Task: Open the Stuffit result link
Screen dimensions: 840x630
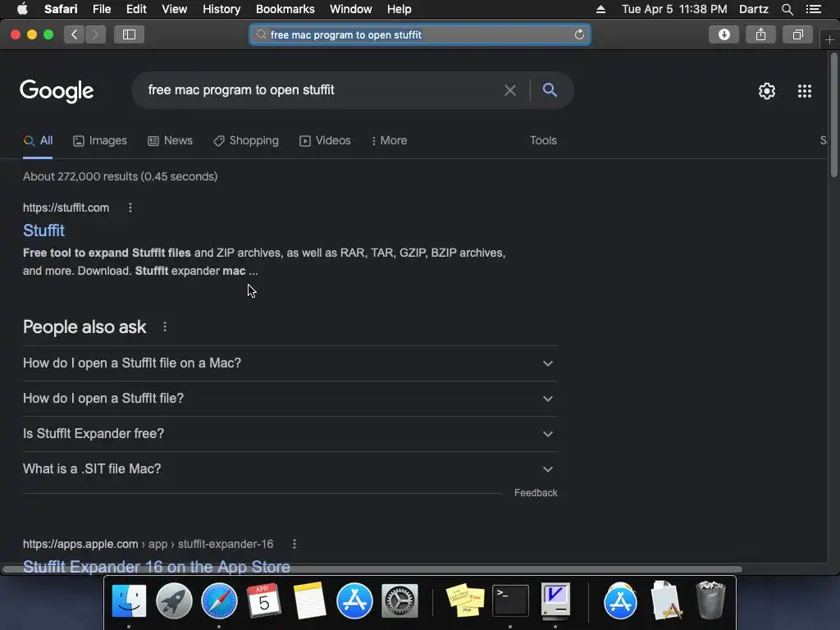Action: (x=44, y=231)
